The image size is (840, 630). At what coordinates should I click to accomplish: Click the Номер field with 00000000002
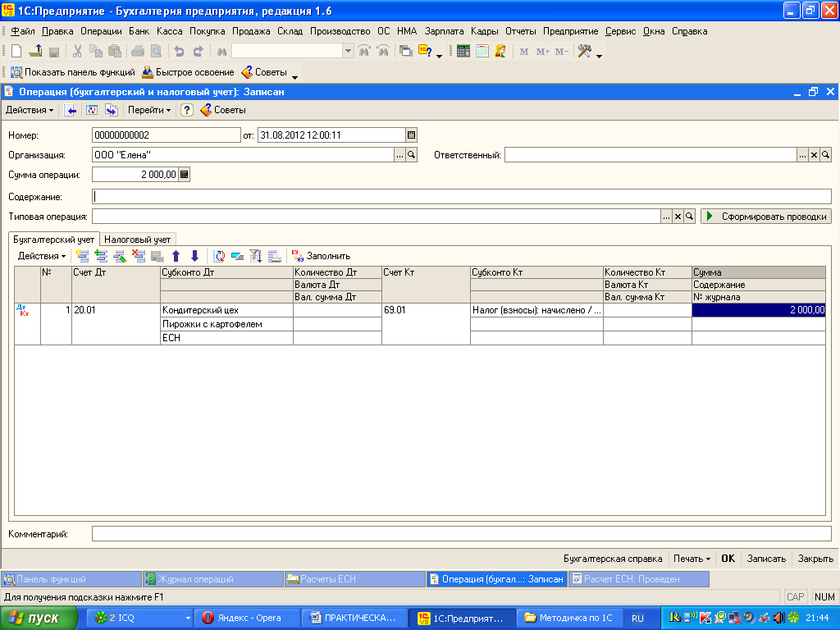166,135
